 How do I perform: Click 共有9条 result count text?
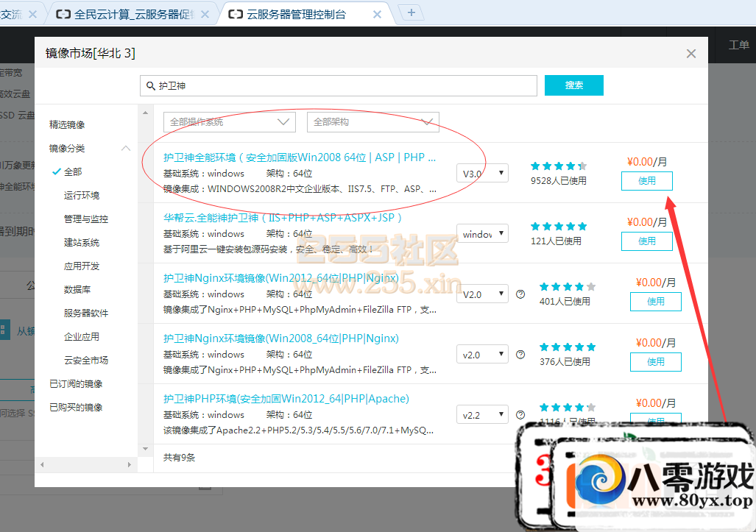coord(179,457)
